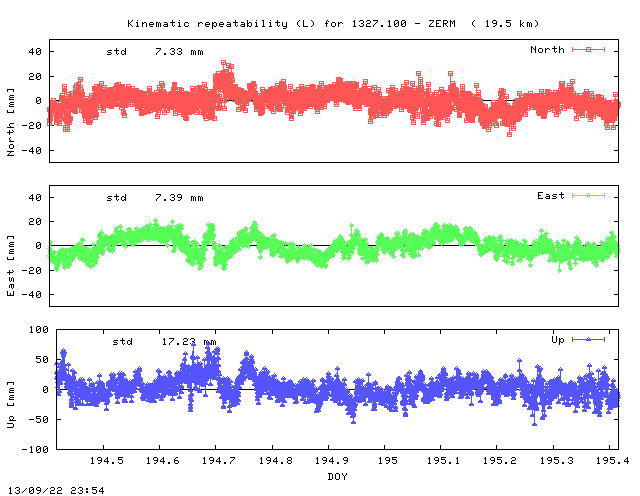The image size is (640, 496).
Task: Click the x-axis tick label 195
Action: tap(387, 461)
